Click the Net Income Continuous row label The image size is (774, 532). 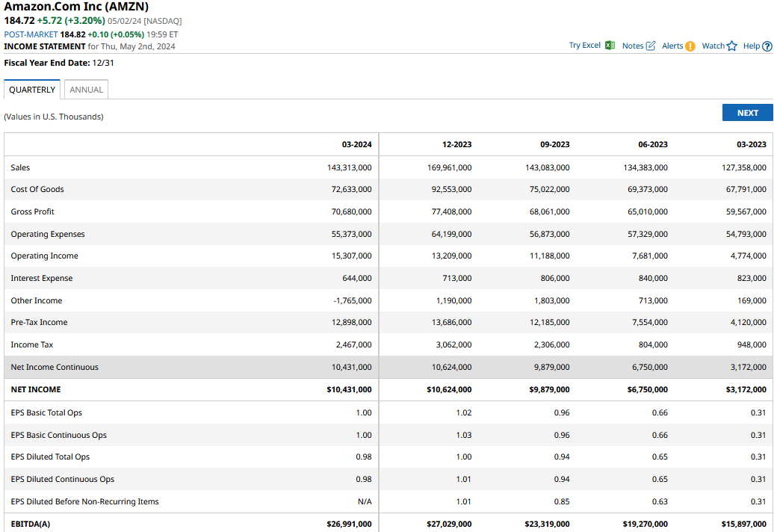point(55,368)
